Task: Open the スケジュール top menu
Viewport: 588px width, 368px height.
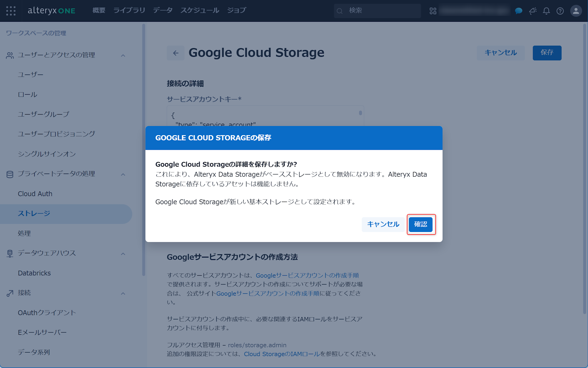Action: [x=200, y=10]
